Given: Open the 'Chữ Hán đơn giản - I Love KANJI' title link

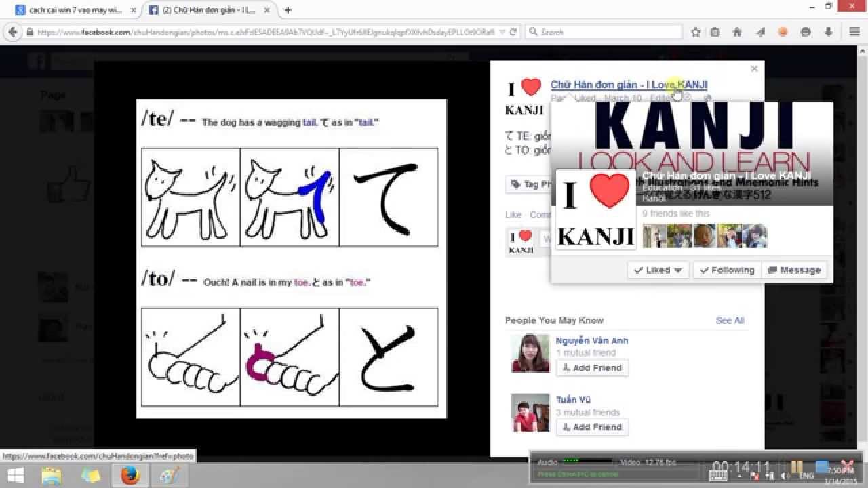Looking at the screenshot, I should pyautogui.click(x=629, y=85).
